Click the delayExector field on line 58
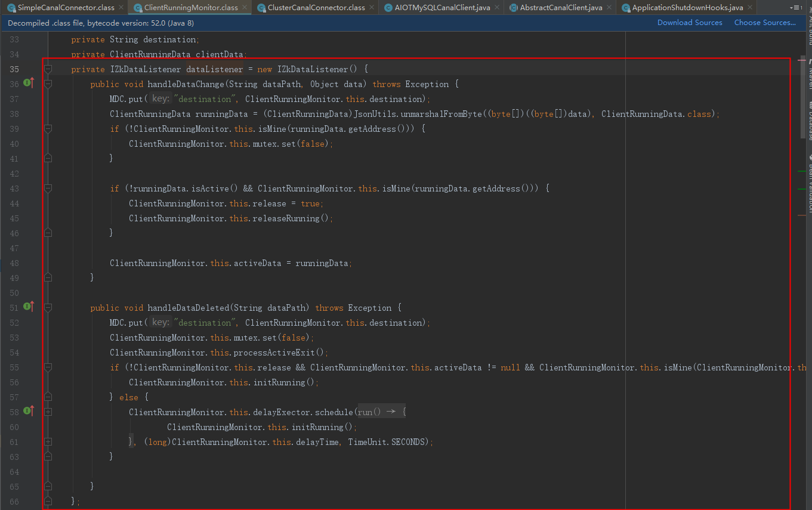The height and width of the screenshot is (510, 812). [x=282, y=412]
